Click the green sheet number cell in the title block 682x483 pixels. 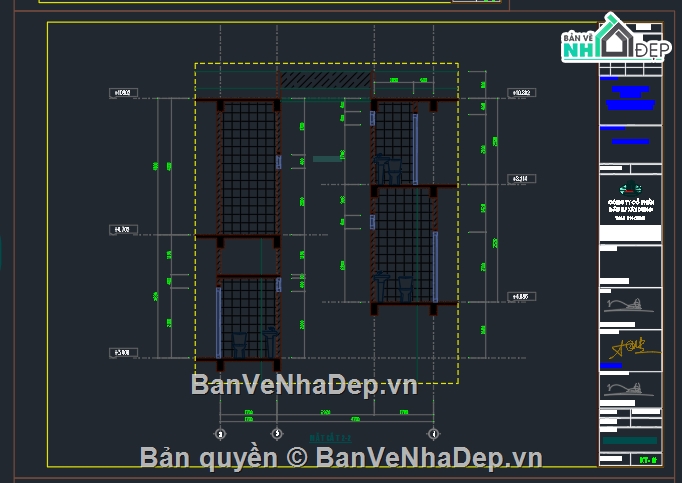pyautogui.click(x=648, y=460)
